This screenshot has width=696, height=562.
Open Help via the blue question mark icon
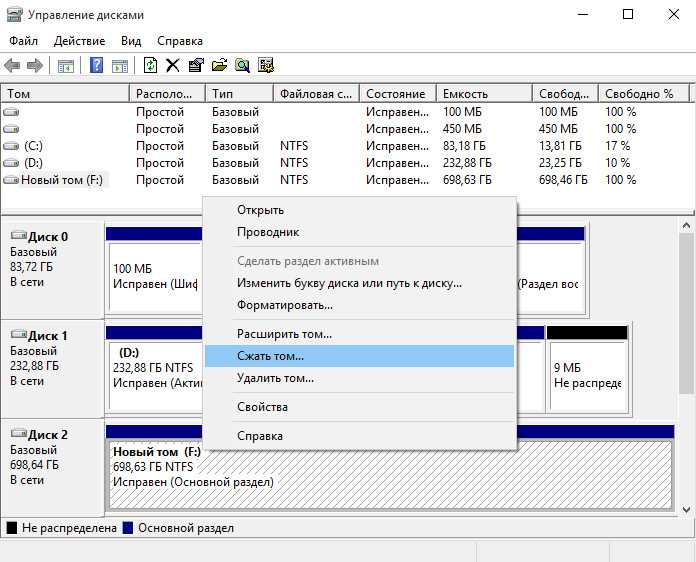pos(96,65)
